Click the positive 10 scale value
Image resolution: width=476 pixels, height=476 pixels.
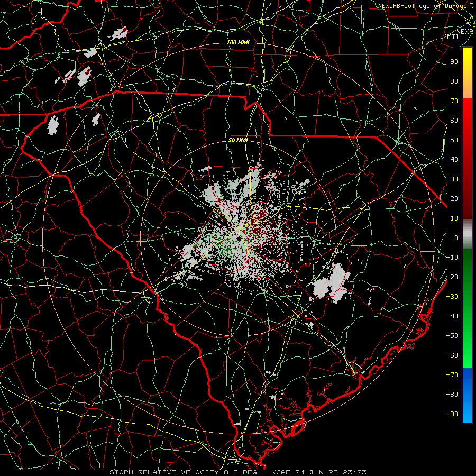coord(454,218)
